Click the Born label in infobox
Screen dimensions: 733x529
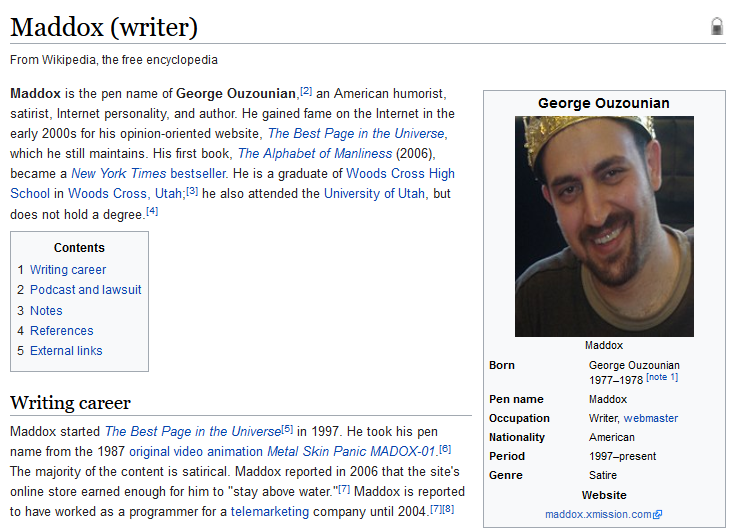(x=502, y=365)
